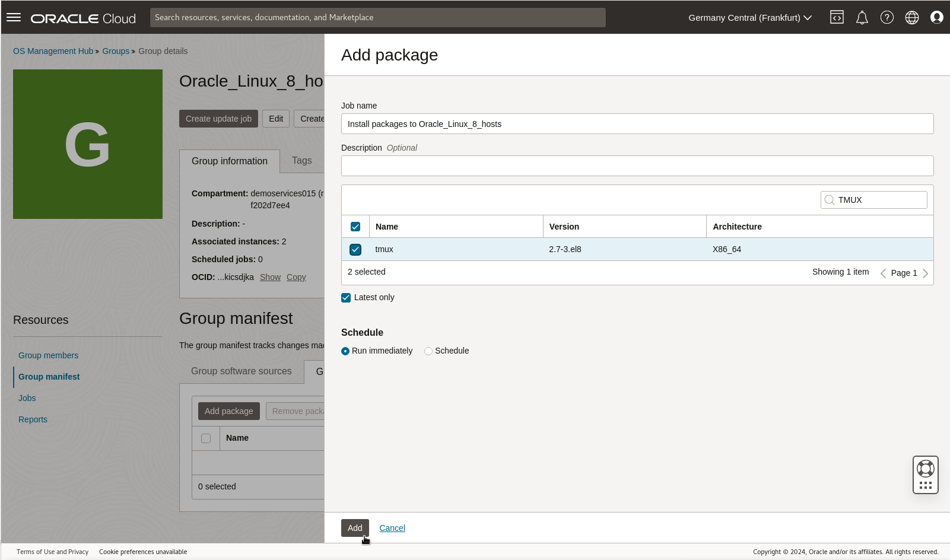
Task: Go to previous page of packages
Action: coord(883,273)
